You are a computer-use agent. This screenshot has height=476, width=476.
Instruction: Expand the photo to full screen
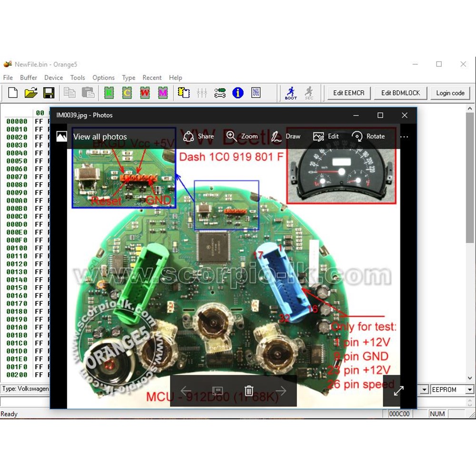398,391
